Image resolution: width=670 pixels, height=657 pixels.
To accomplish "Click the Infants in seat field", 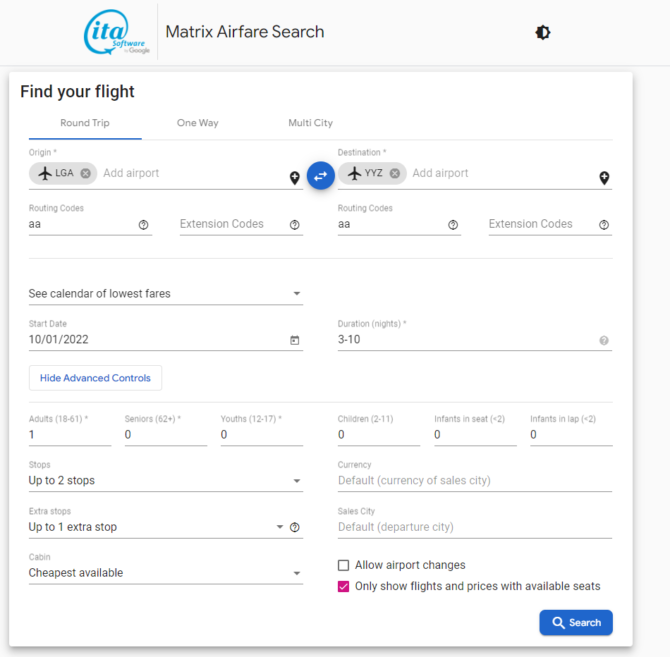I will coord(475,435).
